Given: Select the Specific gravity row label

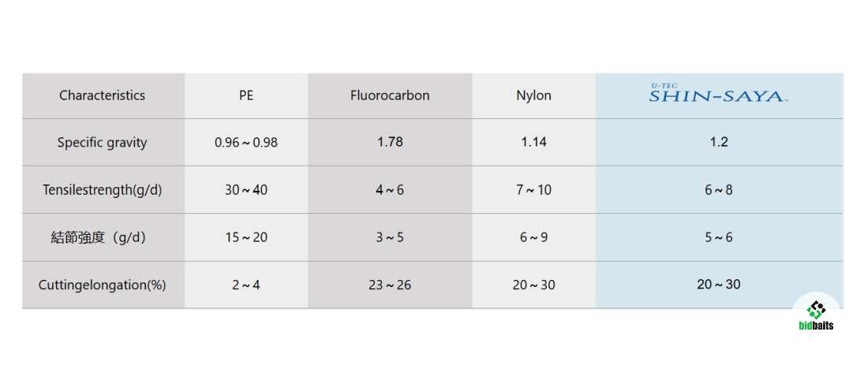Looking at the screenshot, I should click(103, 143).
